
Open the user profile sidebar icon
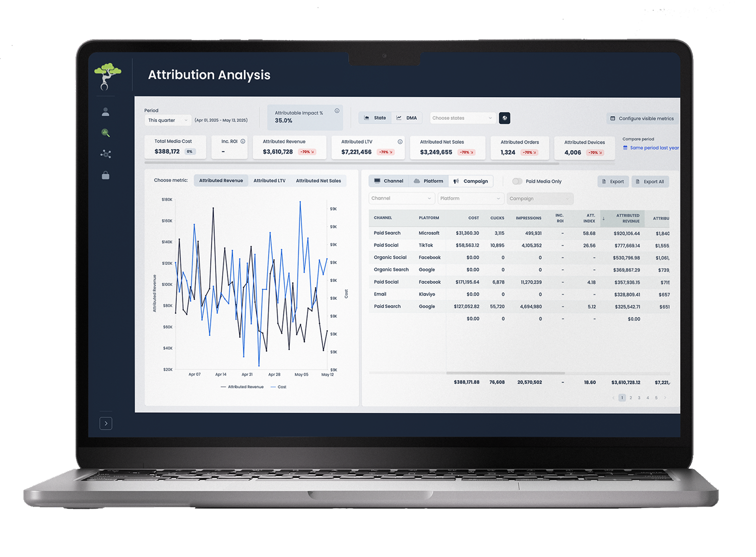pos(105,111)
